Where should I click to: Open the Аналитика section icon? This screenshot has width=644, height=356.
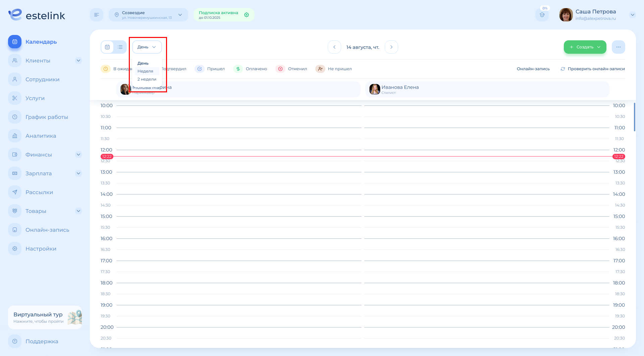coord(15,136)
